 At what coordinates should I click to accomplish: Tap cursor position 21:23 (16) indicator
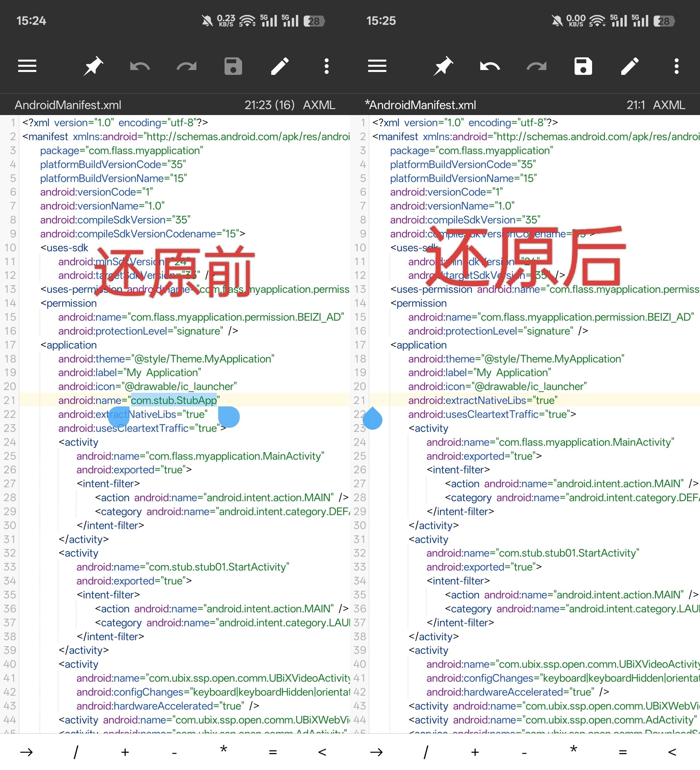(270, 105)
